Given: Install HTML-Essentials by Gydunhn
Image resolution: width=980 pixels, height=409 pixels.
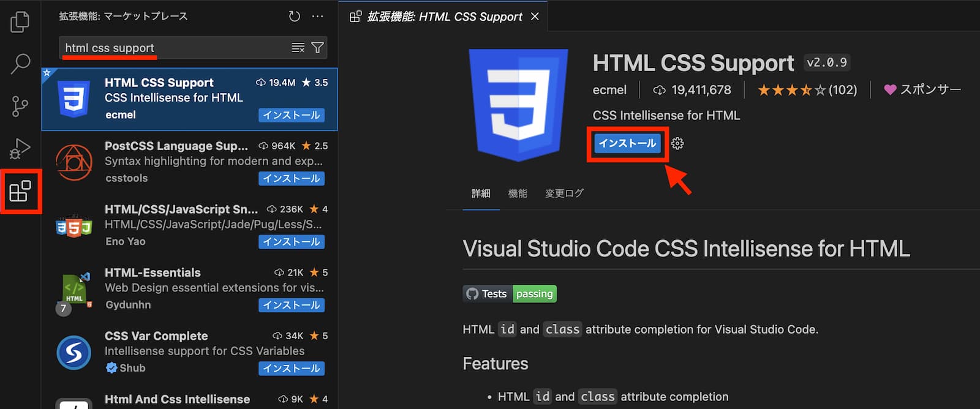Looking at the screenshot, I should (292, 306).
